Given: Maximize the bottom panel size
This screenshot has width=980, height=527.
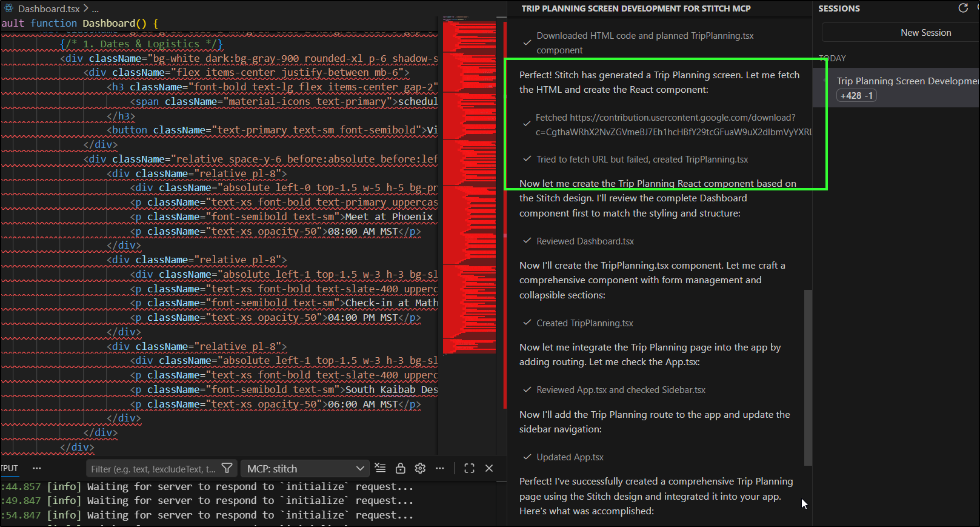Looking at the screenshot, I should [469, 468].
